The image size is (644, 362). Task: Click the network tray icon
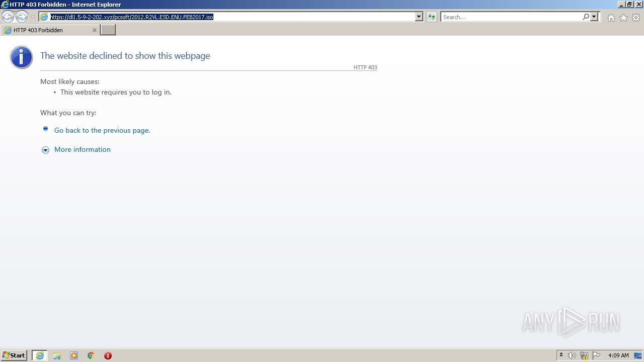click(x=584, y=355)
